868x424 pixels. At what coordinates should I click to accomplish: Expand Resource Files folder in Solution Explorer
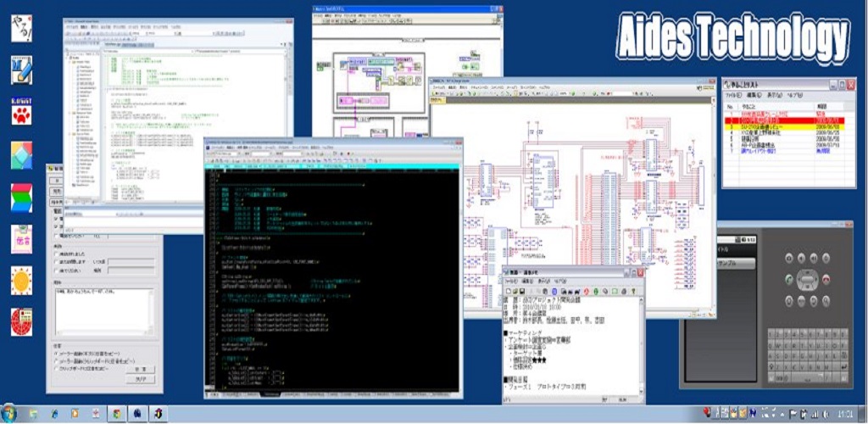(71, 111)
